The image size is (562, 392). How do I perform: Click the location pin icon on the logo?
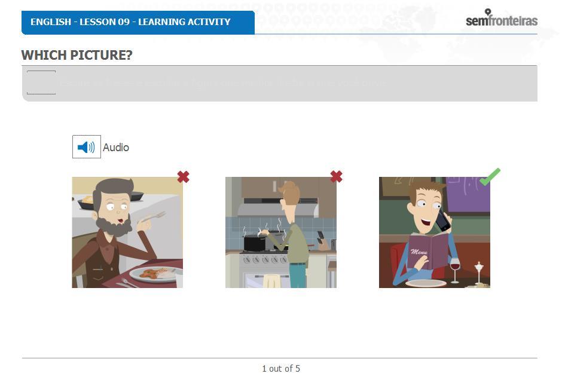coord(488,12)
